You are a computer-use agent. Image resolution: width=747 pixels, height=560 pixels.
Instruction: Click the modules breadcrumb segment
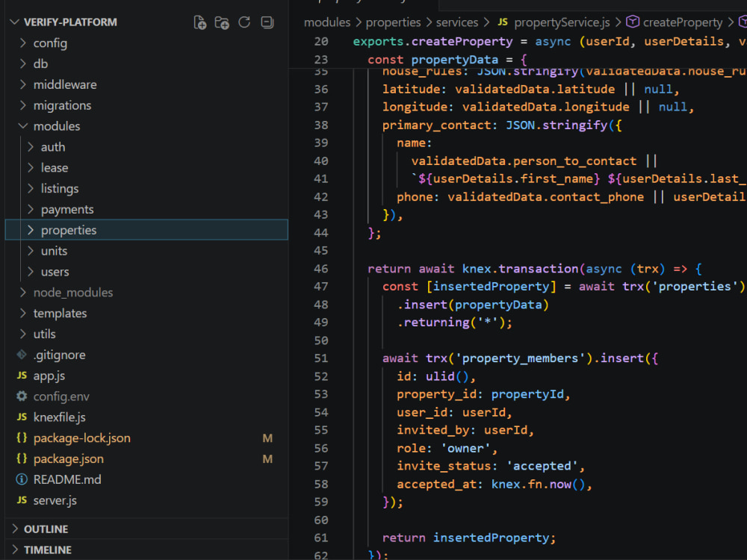tap(327, 22)
